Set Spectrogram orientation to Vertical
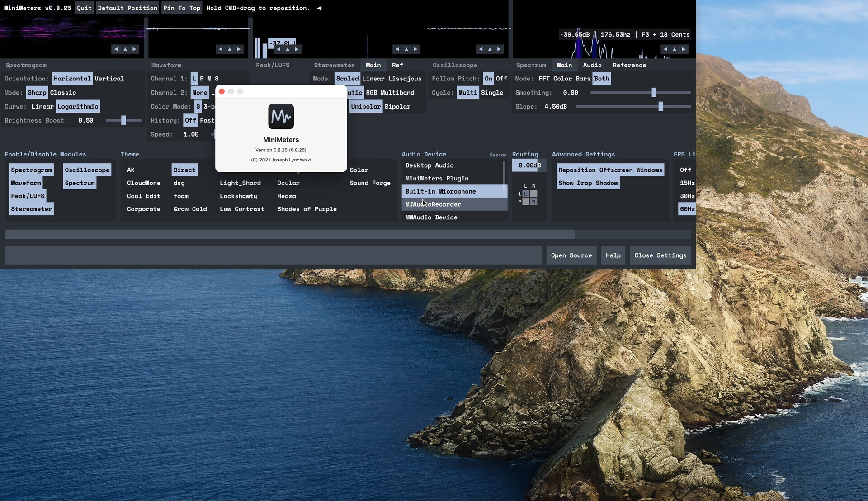 [109, 79]
